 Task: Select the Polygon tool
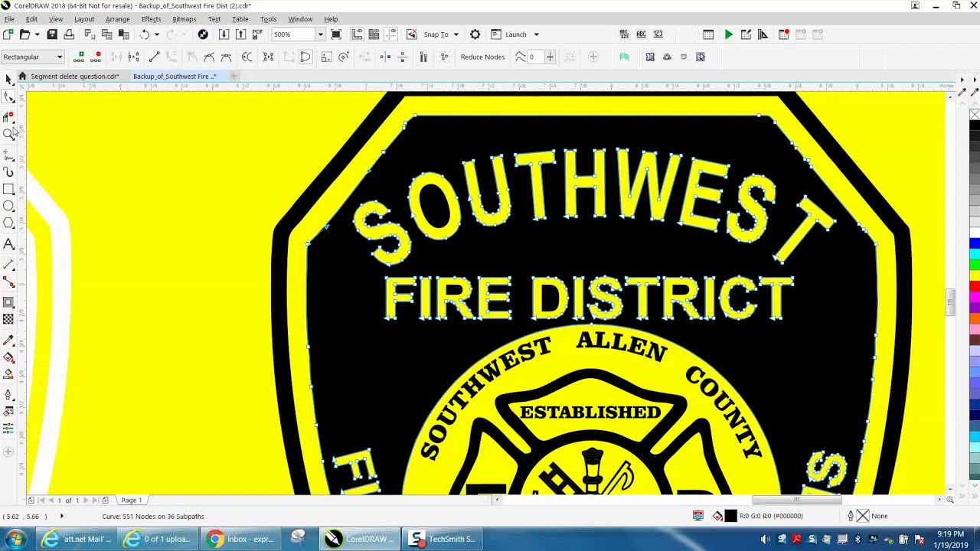[8, 223]
